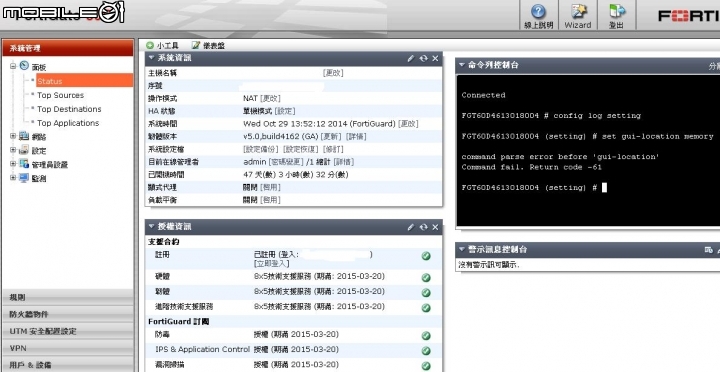Viewport: 720px width, 372px height.
Task: Click the 面板 dashboard clock icon
Action: tap(24, 66)
